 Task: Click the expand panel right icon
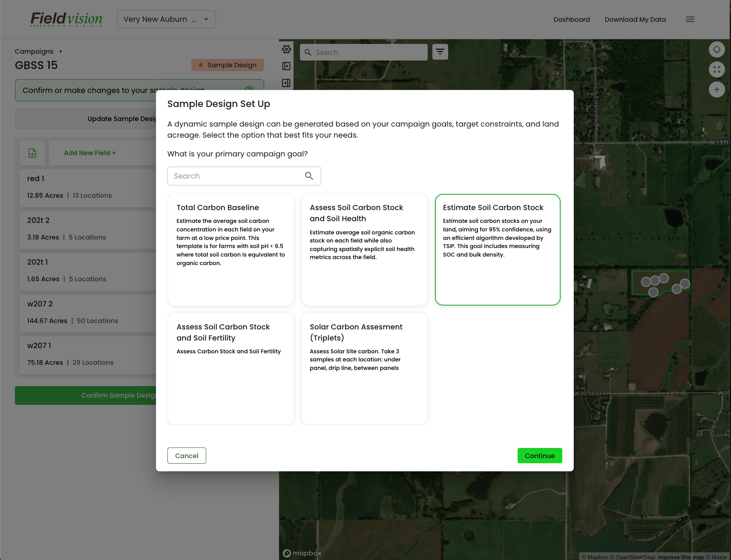286,66
